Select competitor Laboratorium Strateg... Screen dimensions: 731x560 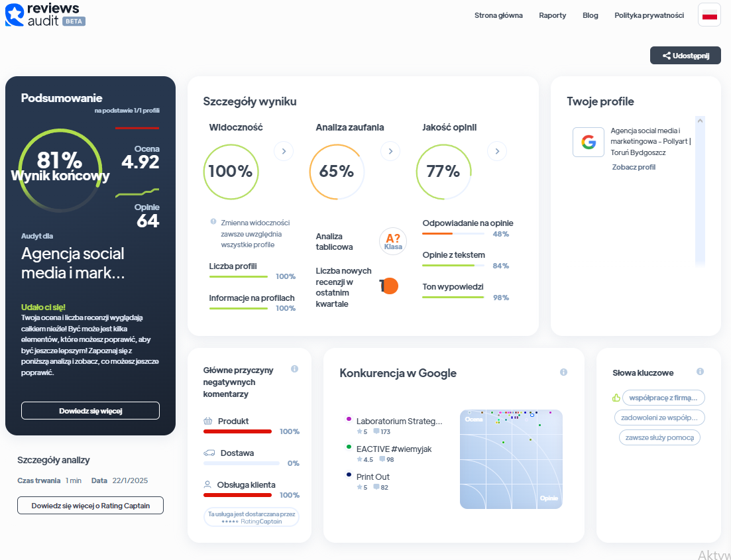(399, 421)
